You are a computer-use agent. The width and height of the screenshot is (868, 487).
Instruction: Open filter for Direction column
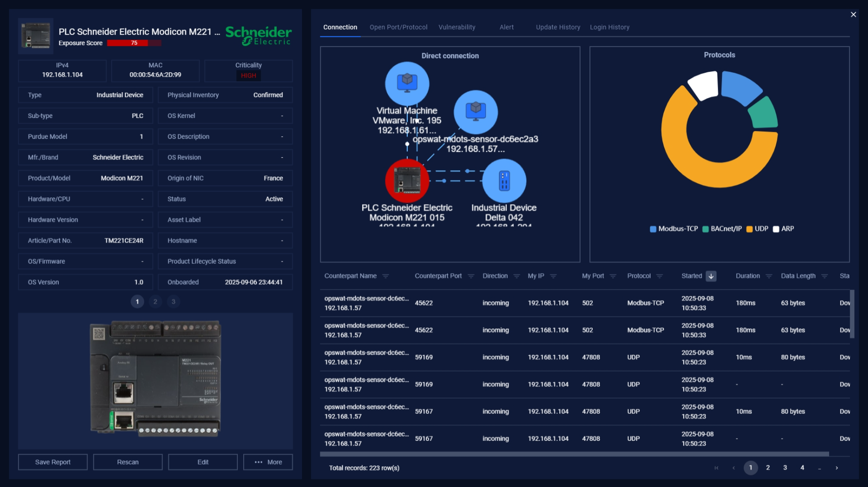(517, 276)
